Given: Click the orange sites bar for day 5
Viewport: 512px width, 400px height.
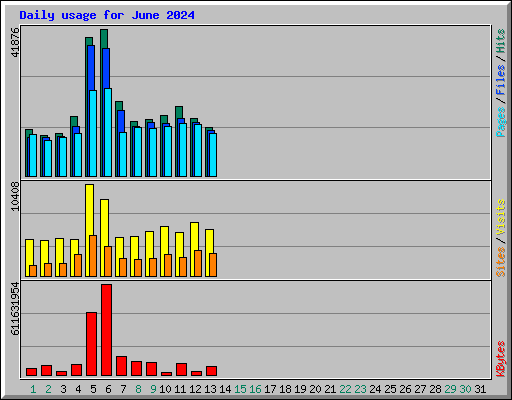Looking at the screenshot, I should (x=93, y=256).
